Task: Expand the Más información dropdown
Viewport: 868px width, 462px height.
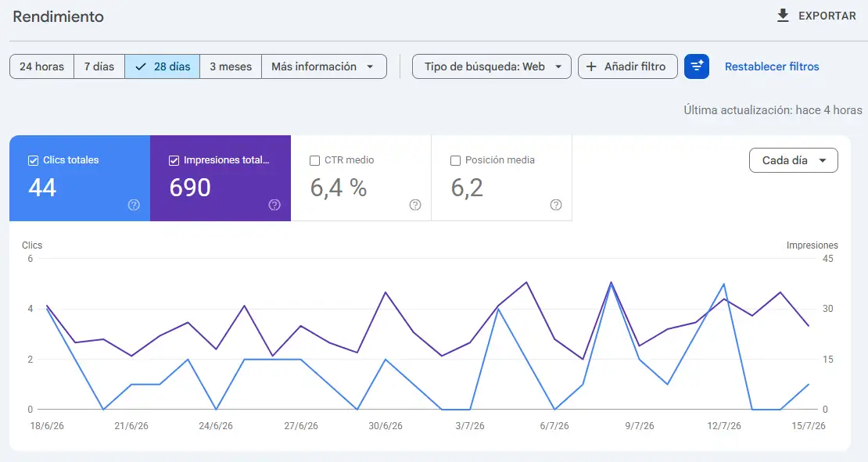Action: point(324,66)
